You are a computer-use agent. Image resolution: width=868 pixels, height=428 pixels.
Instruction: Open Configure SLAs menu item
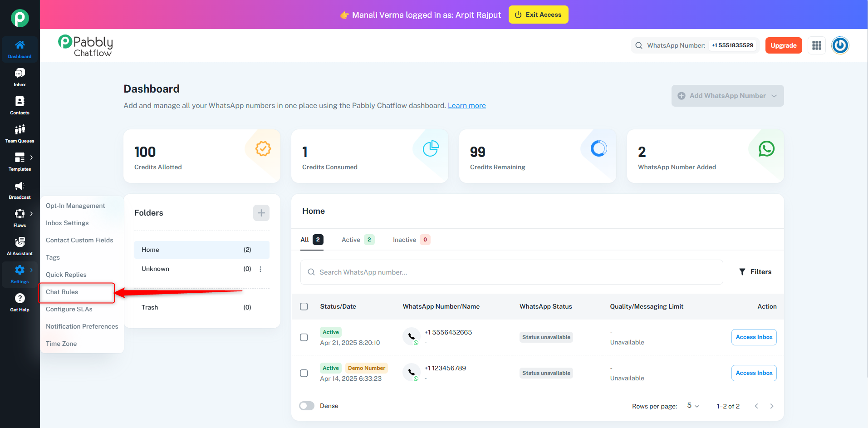tap(69, 309)
